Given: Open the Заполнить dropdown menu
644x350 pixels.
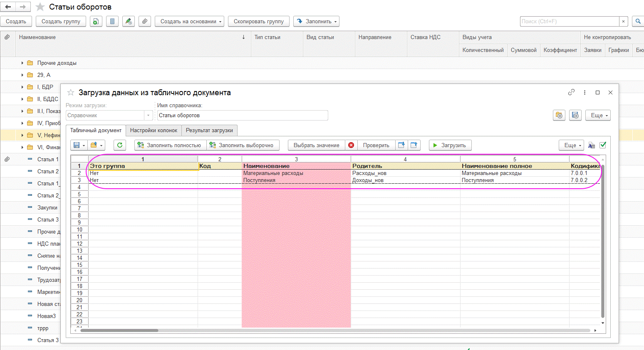Looking at the screenshot, I should (316, 21).
